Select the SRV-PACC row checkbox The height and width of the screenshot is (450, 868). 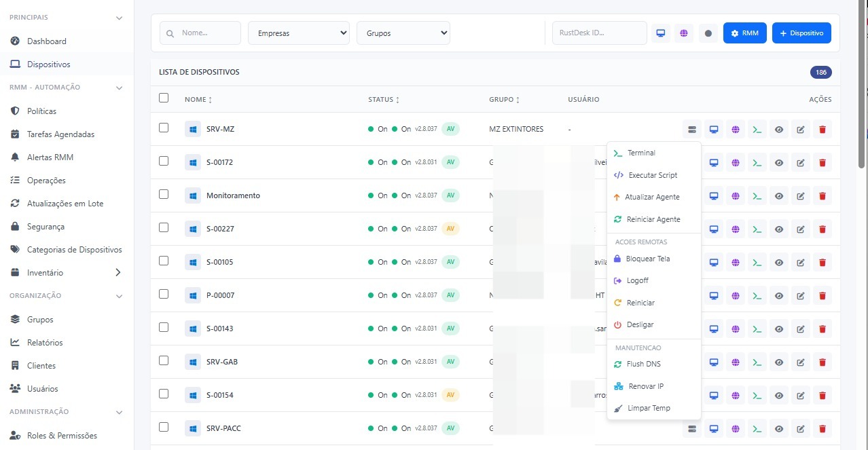pyautogui.click(x=164, y=427)
